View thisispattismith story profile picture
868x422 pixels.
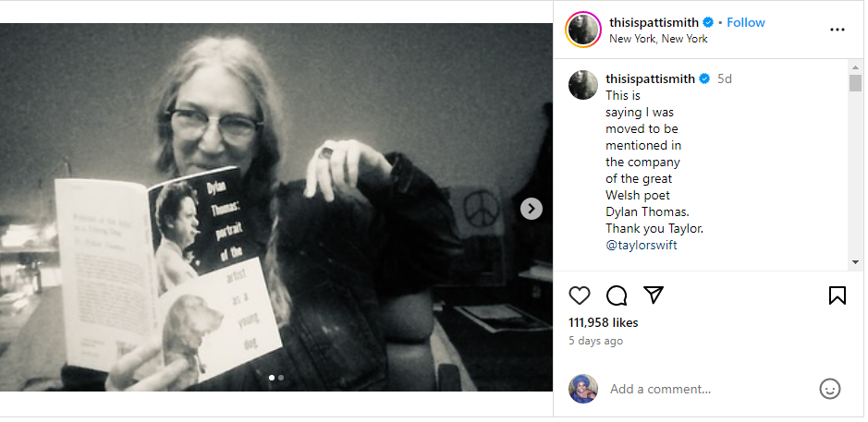point(583,30)
